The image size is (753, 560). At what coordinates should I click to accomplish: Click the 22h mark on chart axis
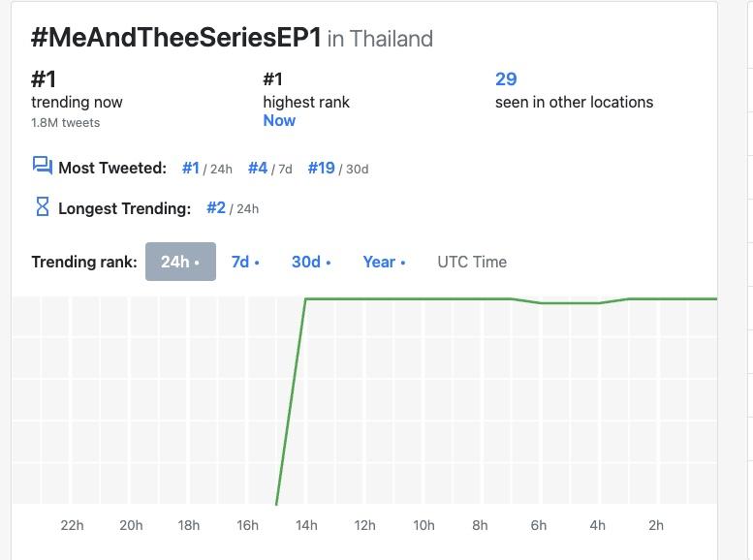coord(72,525)
